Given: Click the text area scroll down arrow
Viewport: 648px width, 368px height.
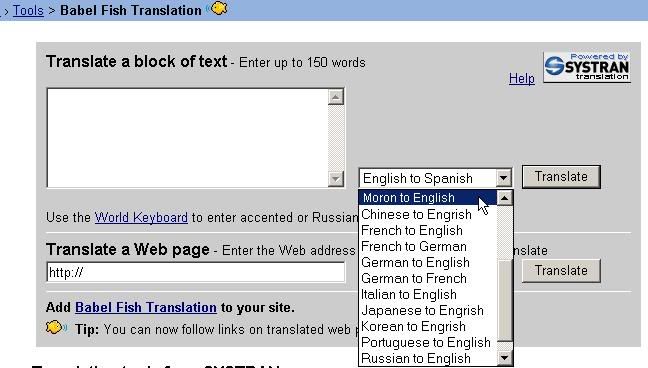Looking at the screenshot, I should (x=336, y=179).
